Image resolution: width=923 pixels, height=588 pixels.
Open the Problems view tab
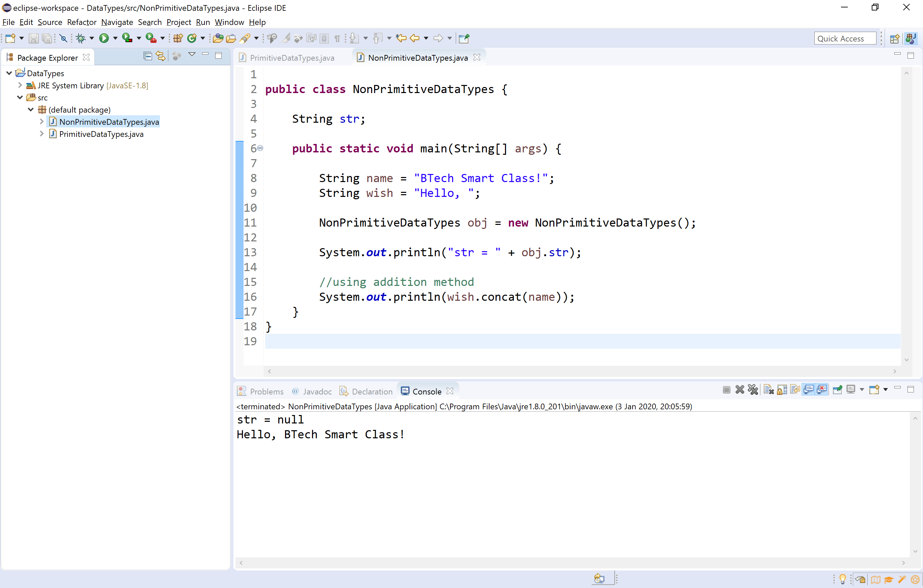pos(266,391)
